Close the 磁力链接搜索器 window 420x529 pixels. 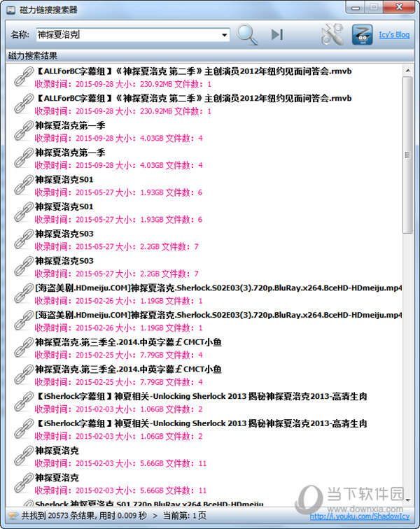pyautogui.click(x=399, y=8)
